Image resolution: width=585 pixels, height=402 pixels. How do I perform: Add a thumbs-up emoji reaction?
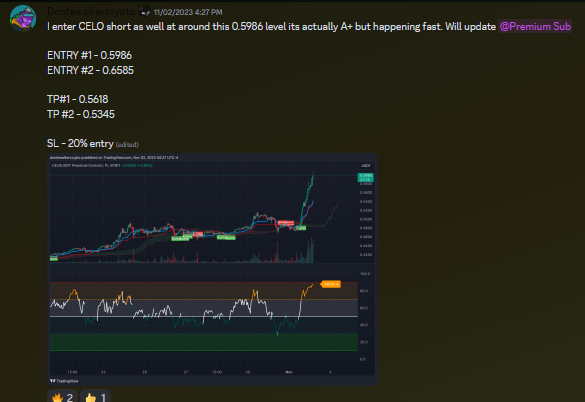(x=96, y=396)
